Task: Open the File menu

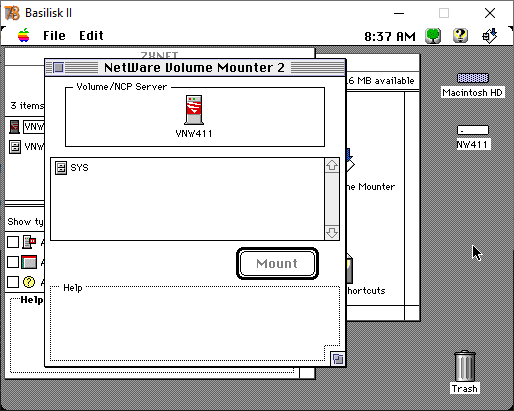Action: coord(54,36)
